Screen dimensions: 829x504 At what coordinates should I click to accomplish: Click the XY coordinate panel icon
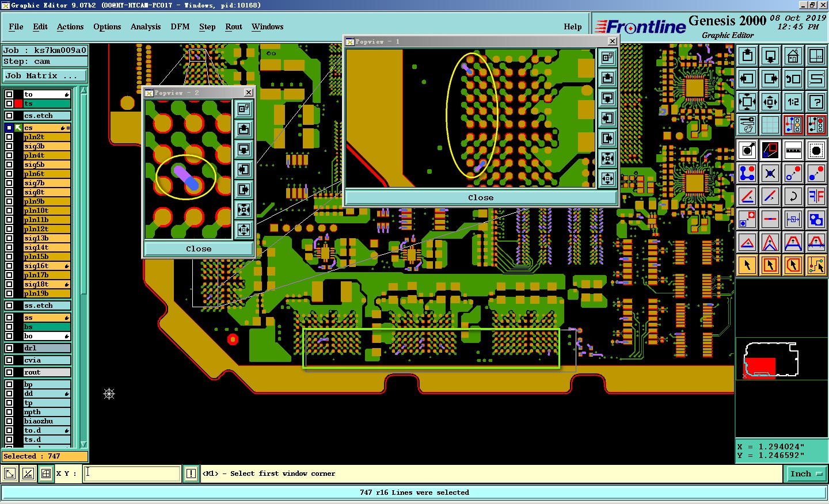(816, 56)
